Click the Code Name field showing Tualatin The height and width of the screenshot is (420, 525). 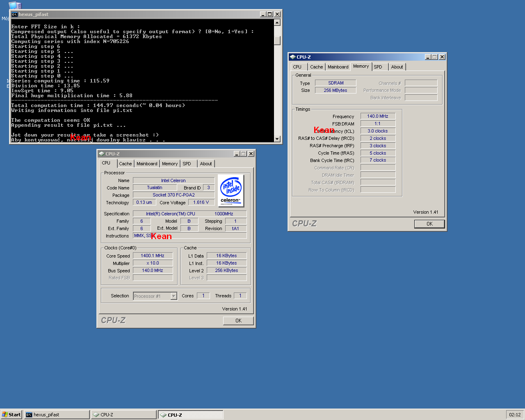(155, 187)
